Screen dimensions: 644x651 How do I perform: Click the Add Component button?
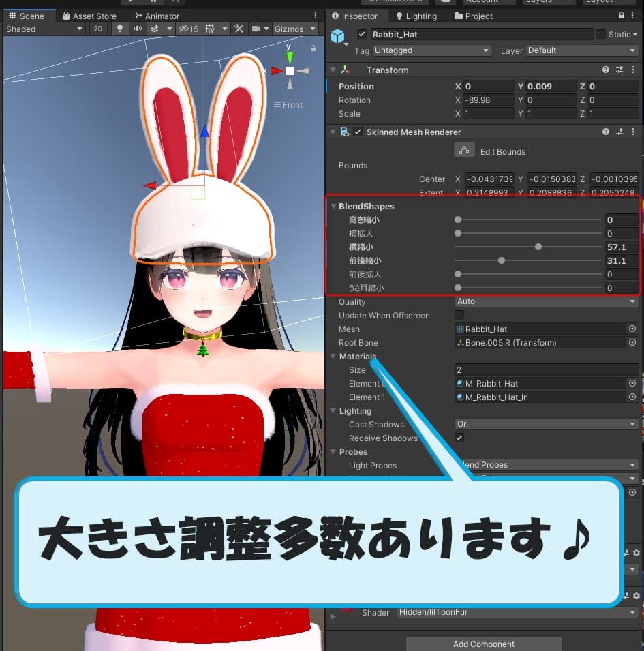click(483, 644)
